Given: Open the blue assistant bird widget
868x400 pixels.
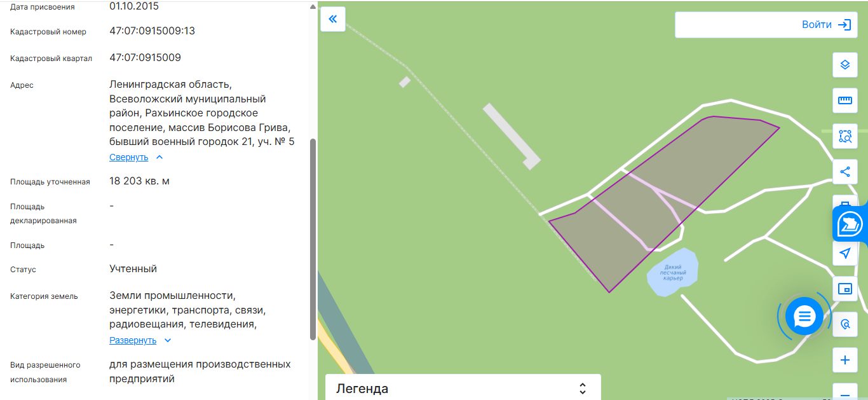Looking at the screenshot, I should pos(850,224).
